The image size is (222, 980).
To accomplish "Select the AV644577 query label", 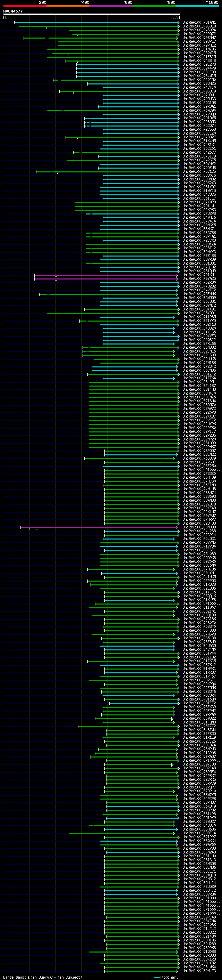I will pyautogui.click(x=13, y=11).
